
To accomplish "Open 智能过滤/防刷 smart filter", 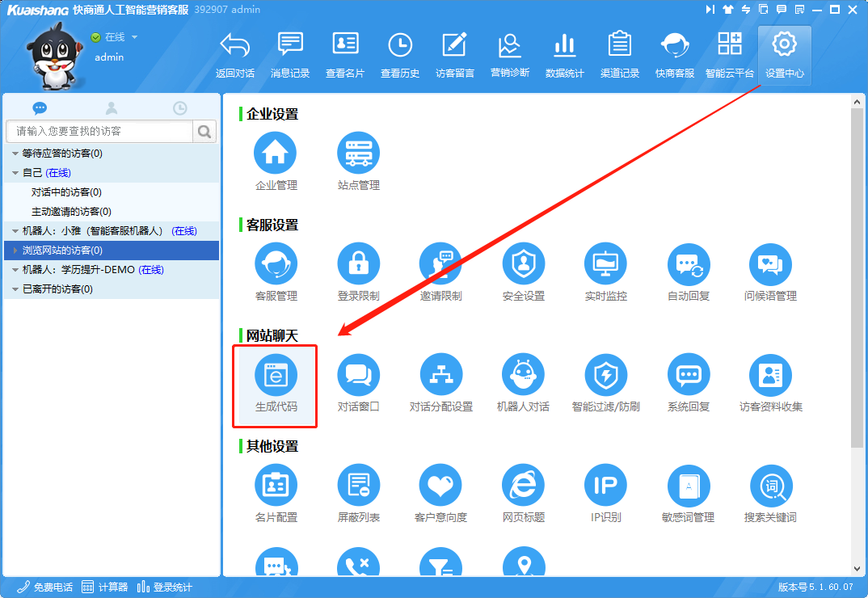I will 605,382.
